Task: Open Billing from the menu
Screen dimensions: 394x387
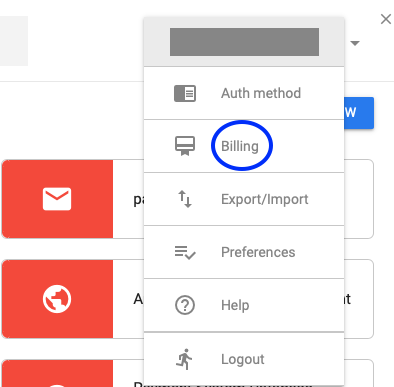Action: pos(244,146)
